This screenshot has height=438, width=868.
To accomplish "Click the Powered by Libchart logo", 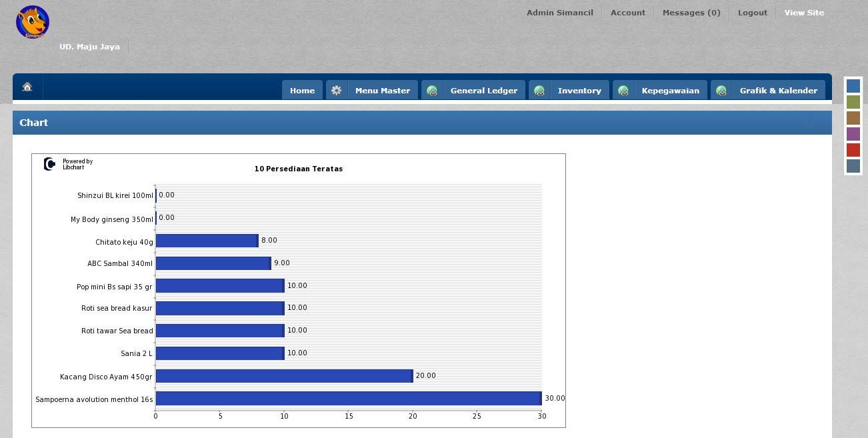I will 69,163.
